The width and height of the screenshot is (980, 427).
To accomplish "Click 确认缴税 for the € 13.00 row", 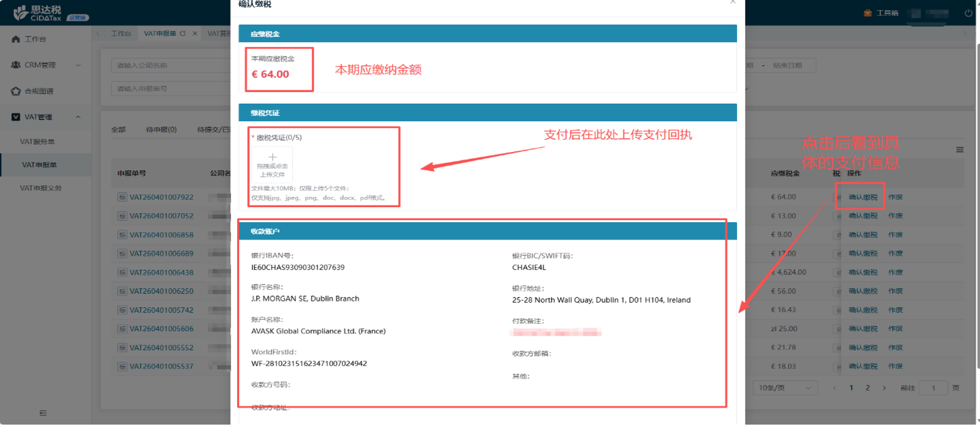I will tap(862, 216).
